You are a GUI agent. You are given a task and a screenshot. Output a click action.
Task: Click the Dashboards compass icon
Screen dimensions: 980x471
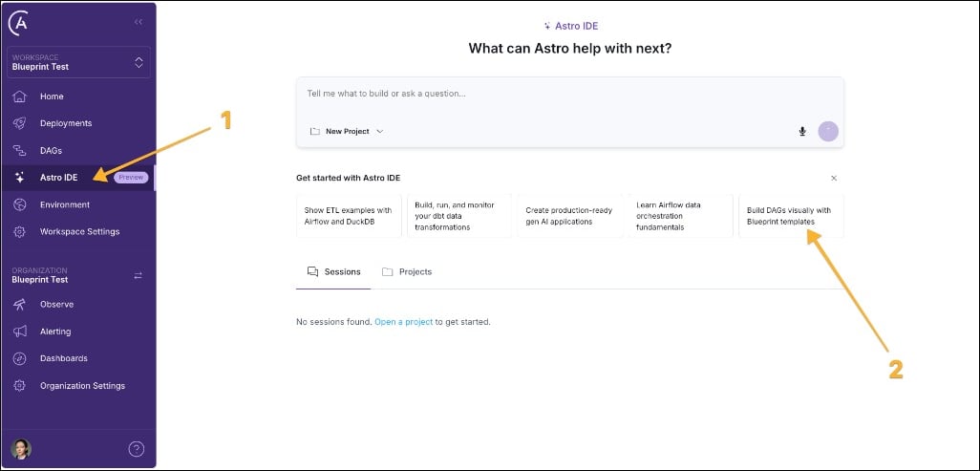coord(20,358)
